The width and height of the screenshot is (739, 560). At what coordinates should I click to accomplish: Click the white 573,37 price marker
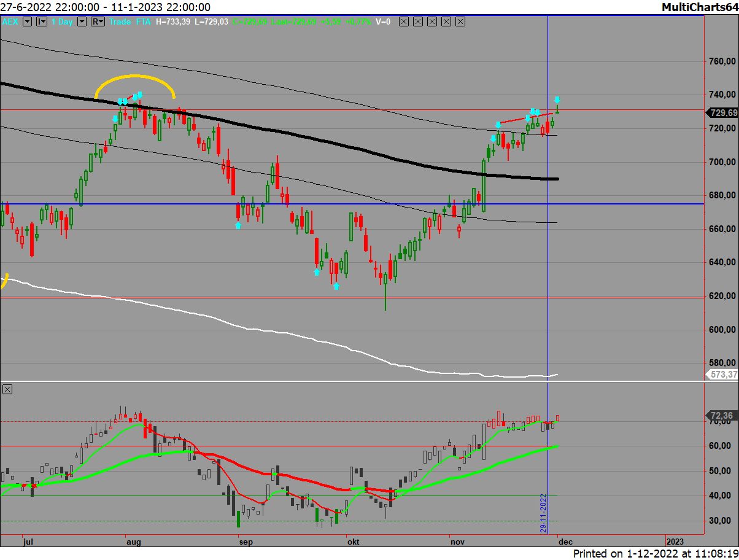point(722,375)
